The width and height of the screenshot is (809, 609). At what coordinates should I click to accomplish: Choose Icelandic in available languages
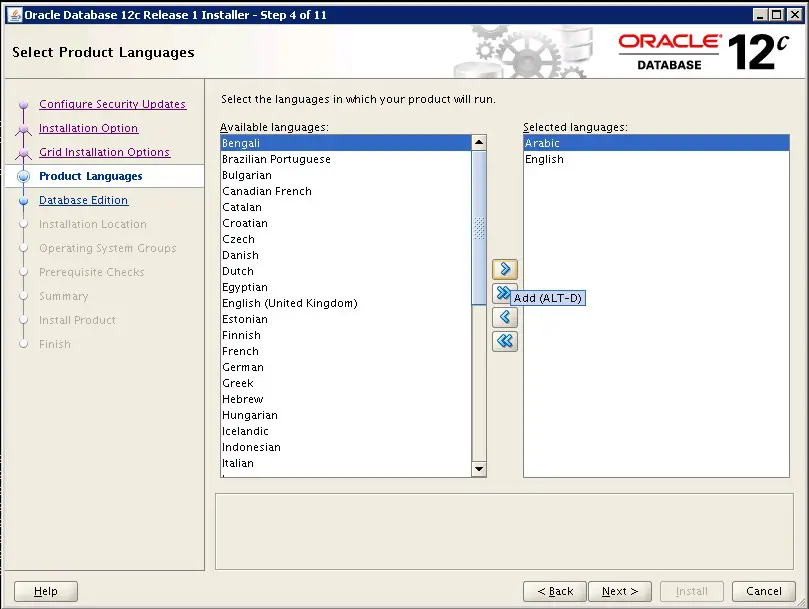pos(346,431)
